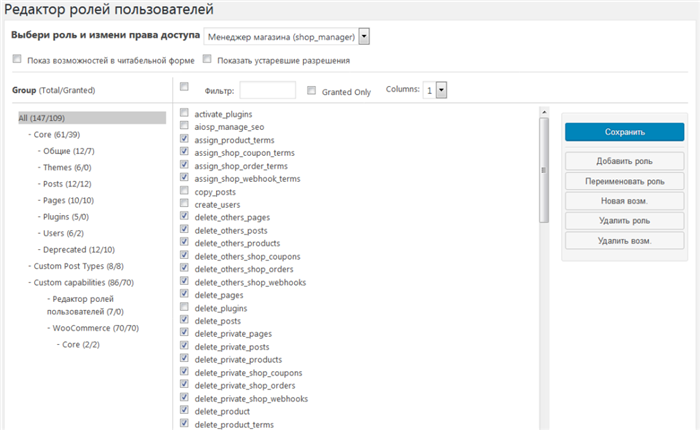Uncheck delete_others_shop_coupons capability

(x=184, y=255)
